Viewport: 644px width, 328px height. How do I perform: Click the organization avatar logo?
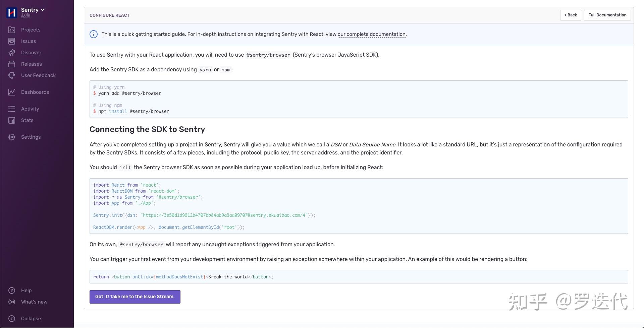[12, 12]
